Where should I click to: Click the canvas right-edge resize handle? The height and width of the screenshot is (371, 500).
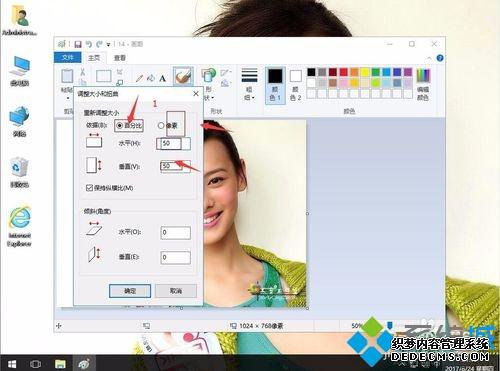307,213
